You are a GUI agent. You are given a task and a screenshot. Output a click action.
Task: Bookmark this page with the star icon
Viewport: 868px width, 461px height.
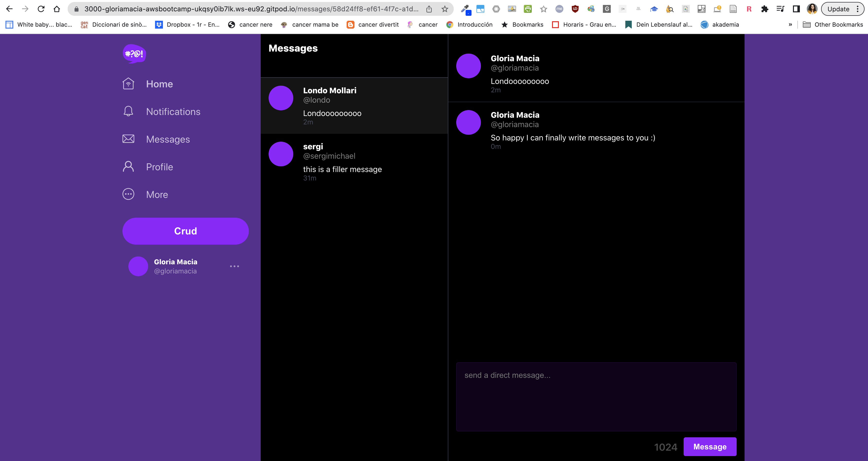445,9
